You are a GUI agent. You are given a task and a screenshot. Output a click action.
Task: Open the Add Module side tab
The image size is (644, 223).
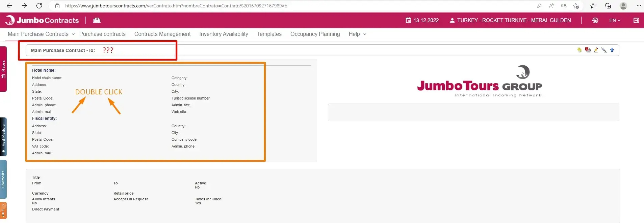pyautogui.click(x=3, y=137)
